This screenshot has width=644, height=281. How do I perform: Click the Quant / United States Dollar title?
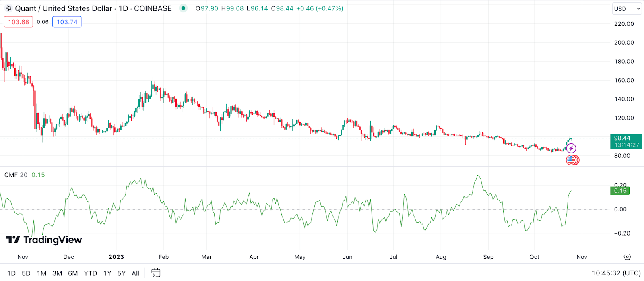[x=64, y=8]
